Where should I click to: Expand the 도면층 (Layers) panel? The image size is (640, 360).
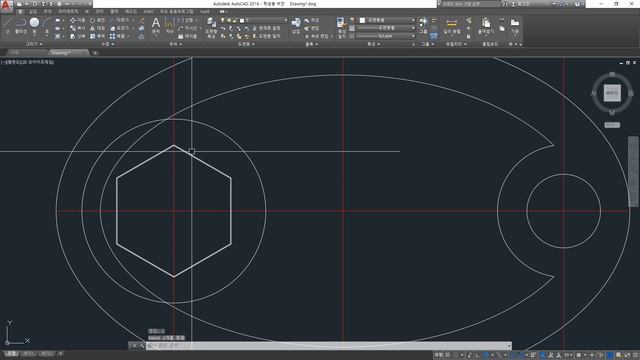[246, 44]
